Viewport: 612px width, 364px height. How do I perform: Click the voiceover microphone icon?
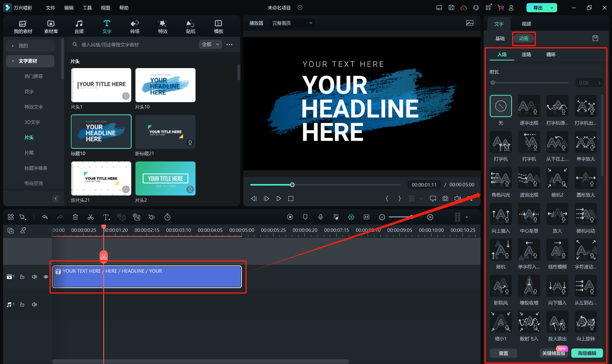click(x=320, y=217)
